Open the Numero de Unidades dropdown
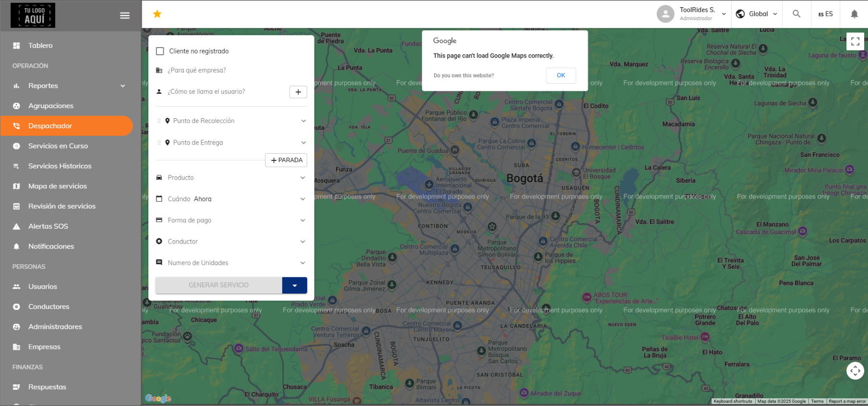 (231, 263)
